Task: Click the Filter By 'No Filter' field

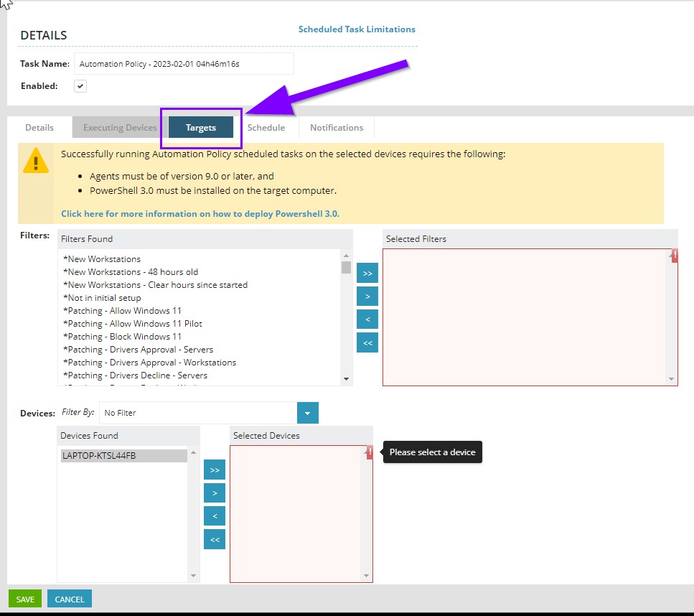Action: [x=198, y=413]
